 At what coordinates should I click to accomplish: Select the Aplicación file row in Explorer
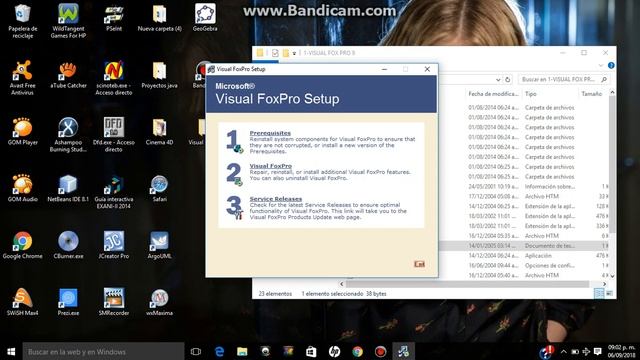click(524, 256)
